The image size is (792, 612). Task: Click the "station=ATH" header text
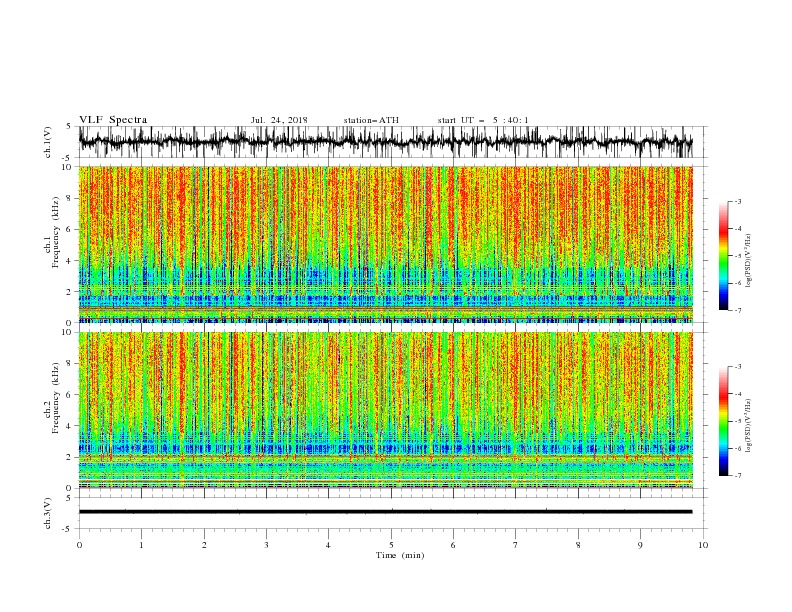(371, 120)
